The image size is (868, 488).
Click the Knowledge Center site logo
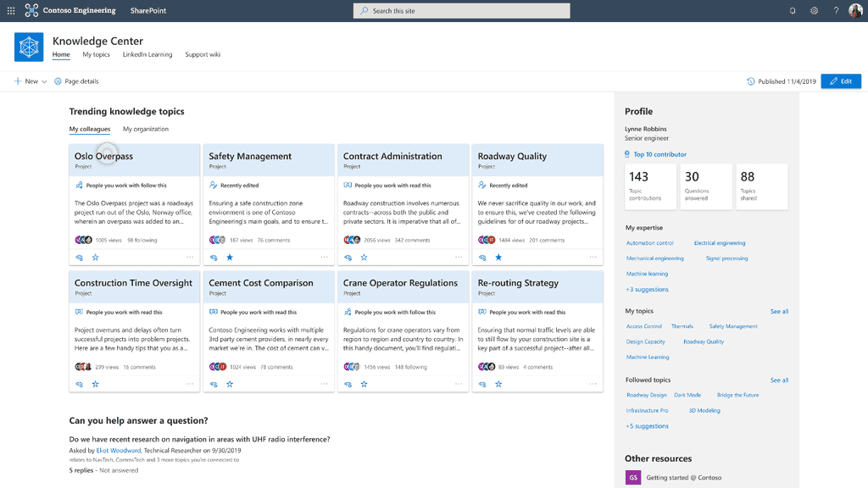click(29, 47)
